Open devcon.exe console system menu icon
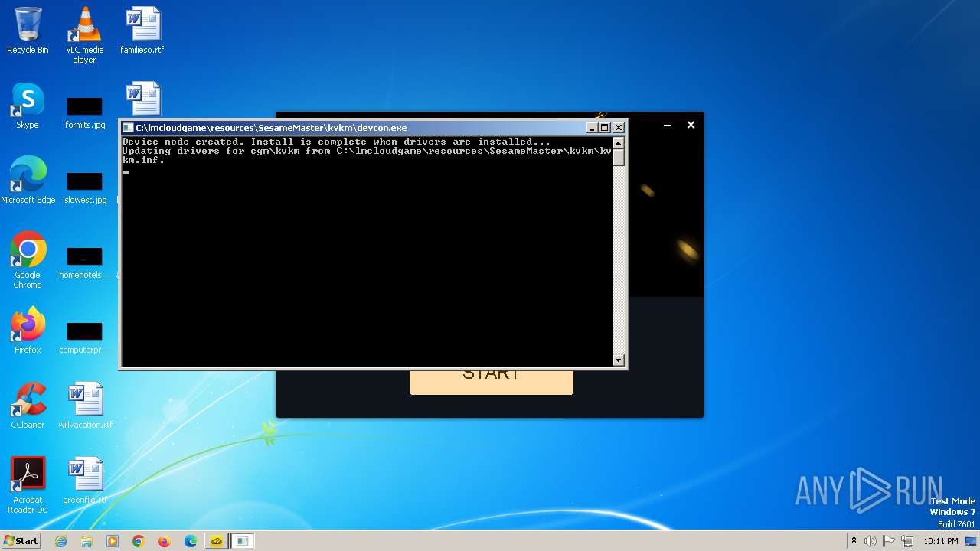The height and width of the screenshot is (551, 980). (x=129, y=128)
